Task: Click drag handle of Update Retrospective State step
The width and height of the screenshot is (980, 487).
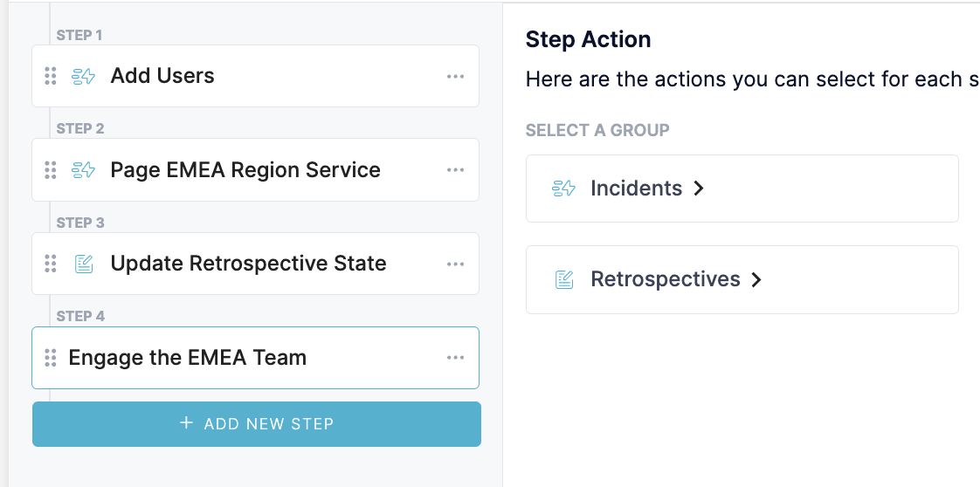Action: tap(51, 264)
